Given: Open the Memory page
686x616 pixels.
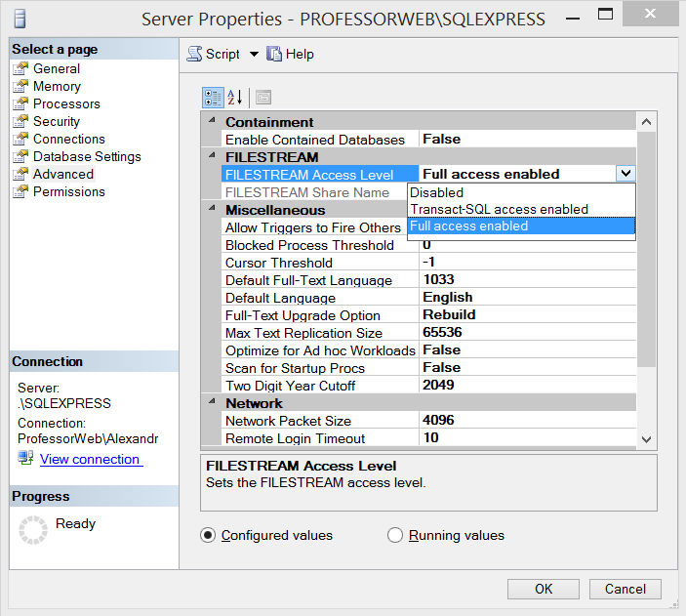Looking at the screenshot, I should tap(57, 86).
